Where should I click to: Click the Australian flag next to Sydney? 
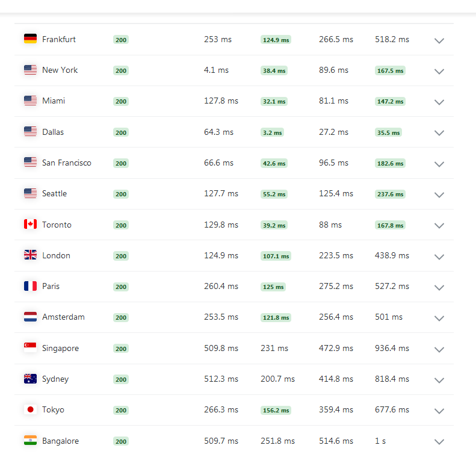pyautogui.click(x=30, y=379)
